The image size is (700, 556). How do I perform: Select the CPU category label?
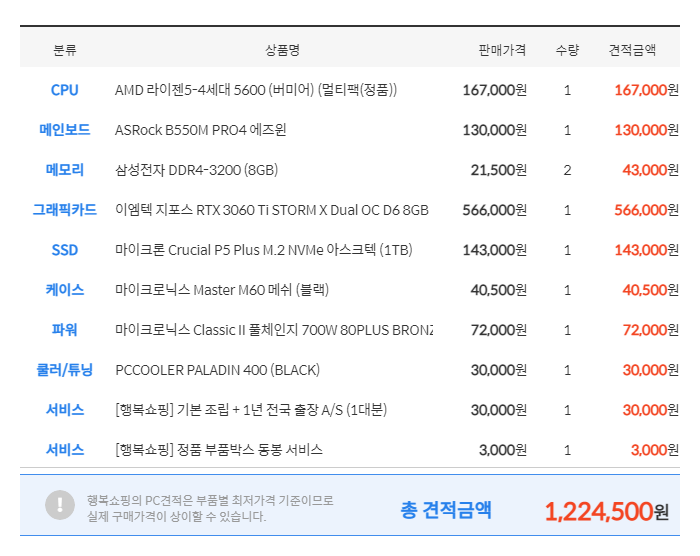point(65,90)
